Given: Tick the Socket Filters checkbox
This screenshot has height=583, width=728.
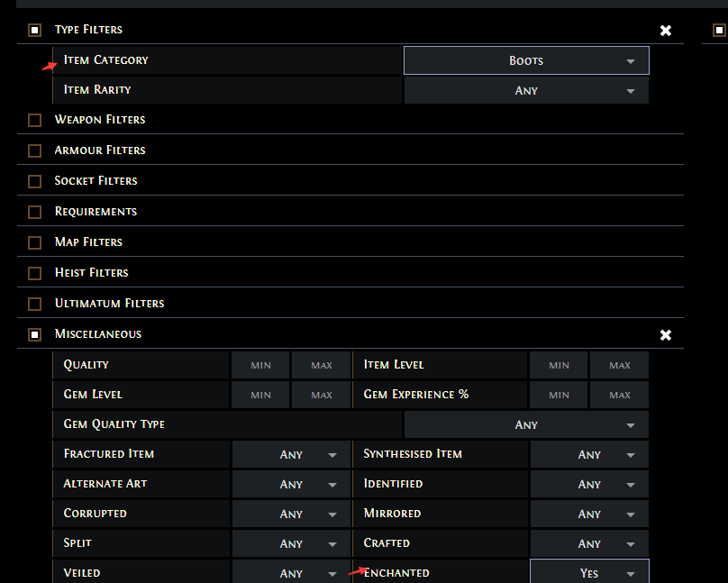Looking at the screenshot, I should coord(34,181).
